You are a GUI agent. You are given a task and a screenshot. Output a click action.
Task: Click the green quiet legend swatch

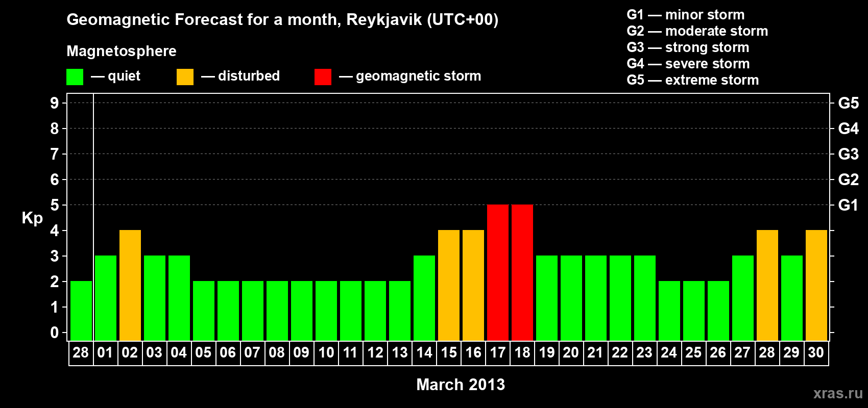75,77
